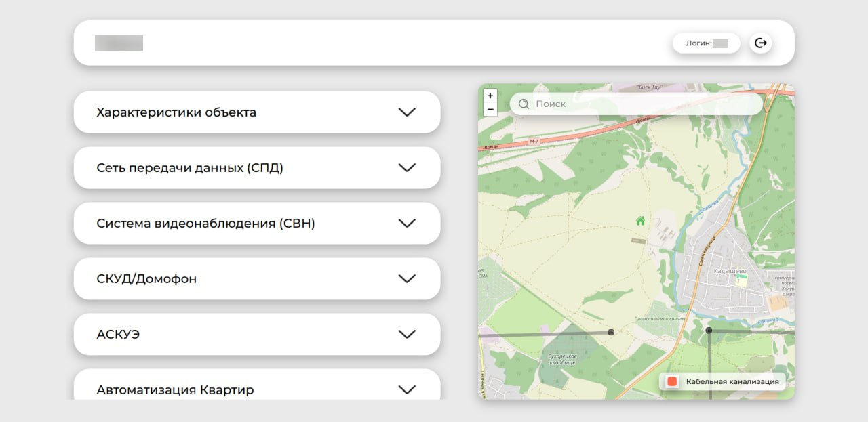
Task: Open the Система видеонаблюдения (СВН) title
Action: coord(206,224)
